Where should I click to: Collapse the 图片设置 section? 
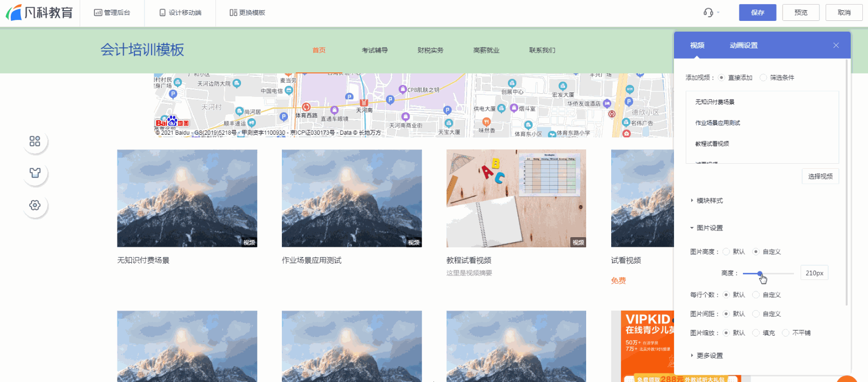pyautogui.click(x=707, y=228)
